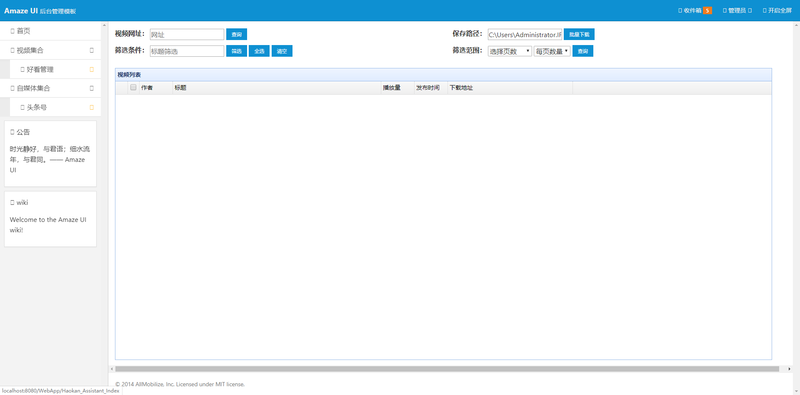The height and width of the screenshot is (395, 800).
Task: Toggle the select-all checkbox in video list header
Action: [x=133, y=87]
